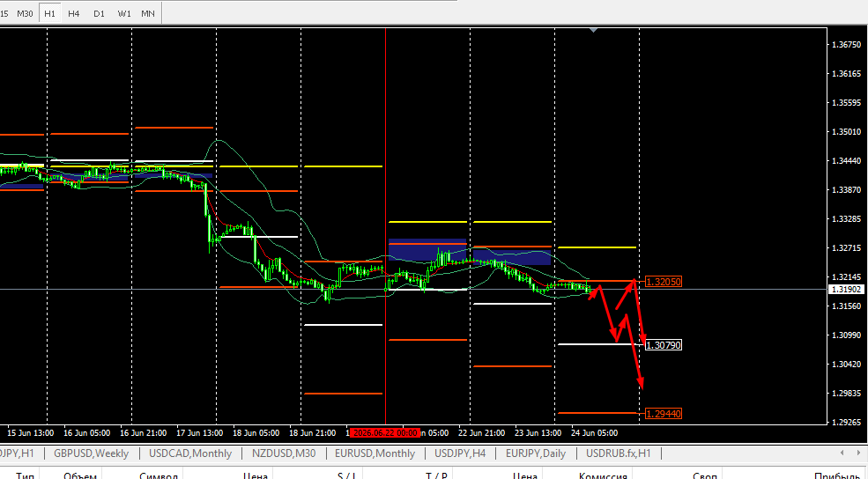The height and width of the screenshot is (479, 868).
Task: Click 1.35010 on the price scale
Action: click(x=847, y=132)
